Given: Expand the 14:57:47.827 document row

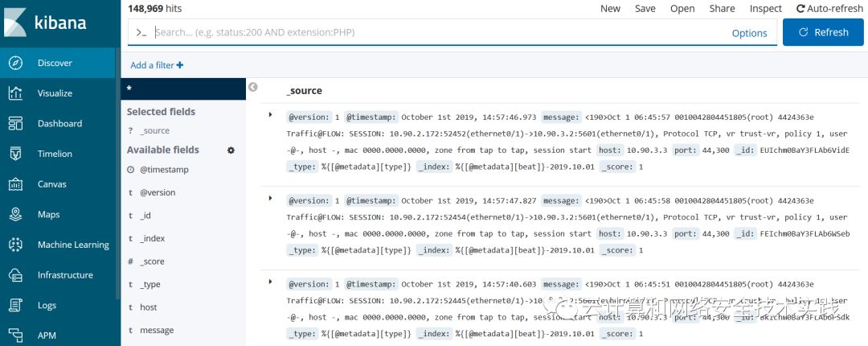Looking at the screenshot, I should click(270, 198).
